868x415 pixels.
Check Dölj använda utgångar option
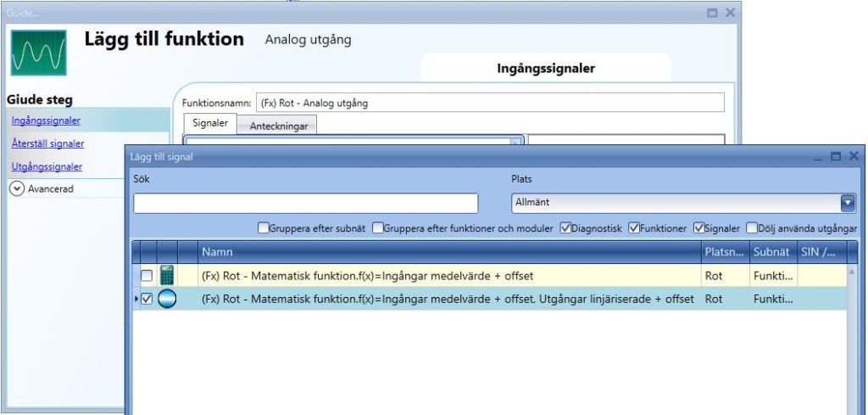point(752,228)
